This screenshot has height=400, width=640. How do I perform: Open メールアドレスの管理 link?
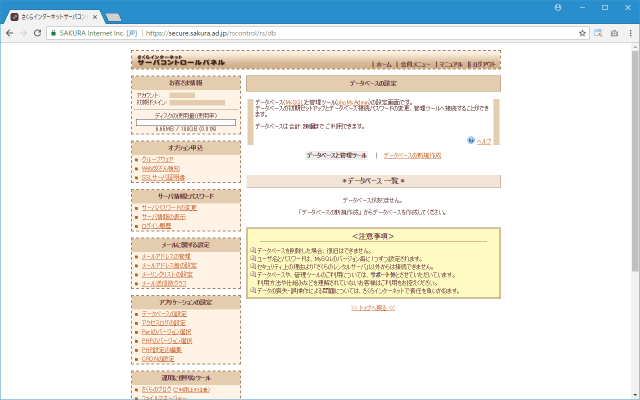[x=166, y=256]
